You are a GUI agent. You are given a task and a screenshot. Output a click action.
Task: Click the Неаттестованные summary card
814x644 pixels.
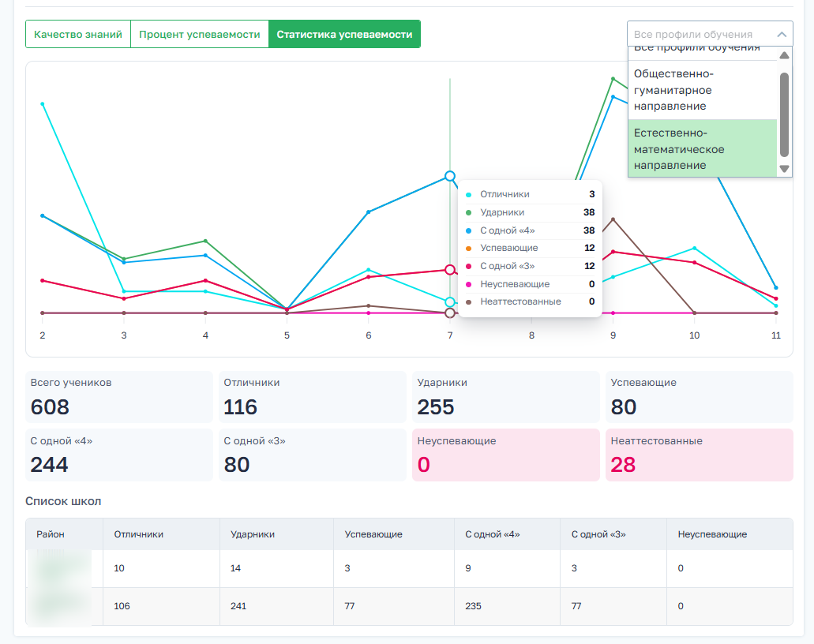click(700, 455)
